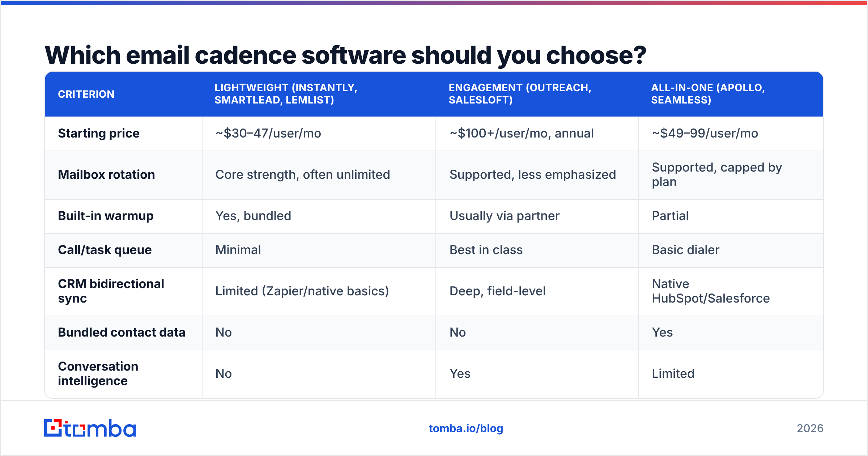Click 'Supported, less emphasized' cell
The width and height of the screenshot is (868, 456).
tap(533, 174)
